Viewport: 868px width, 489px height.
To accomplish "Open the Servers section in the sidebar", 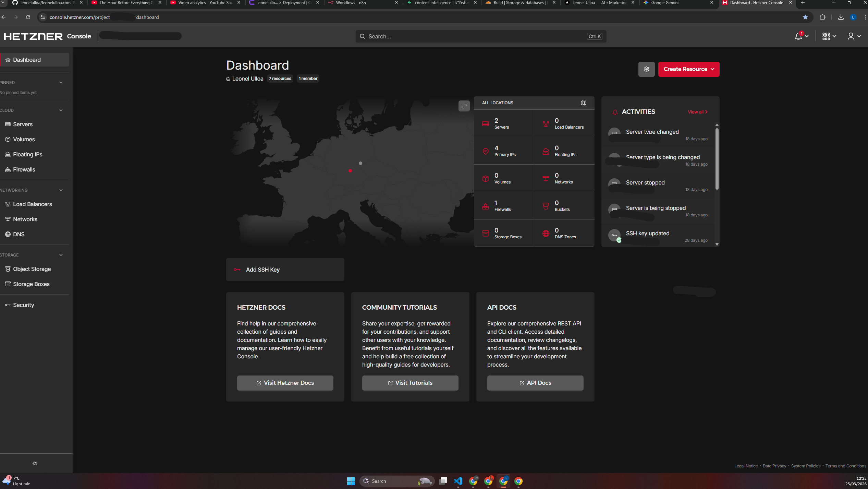I will [x=23, y=124].
